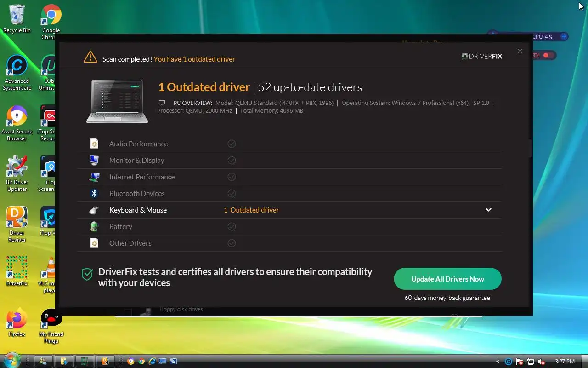Open Bit Driver Updater desktop shortcut
Image resolution: width=588 pixels, height=368 pixels.
point(17,174)
